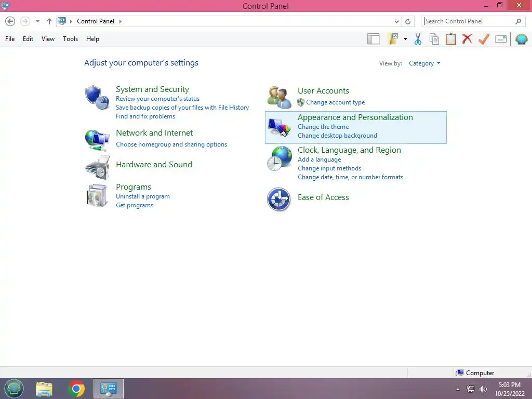Open System and Security category
Image resolution: width=532 pixels, height=399 pixels.
coord(152,89)
